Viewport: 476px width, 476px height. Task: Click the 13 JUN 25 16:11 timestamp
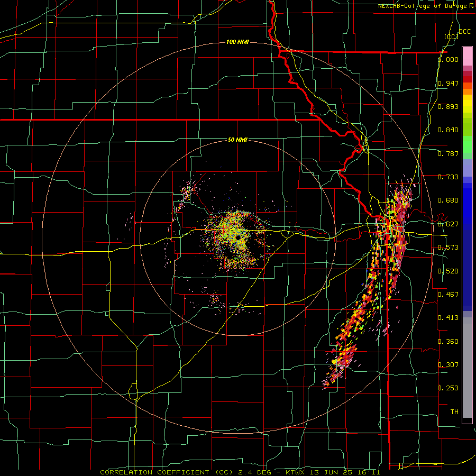(344, 472)
